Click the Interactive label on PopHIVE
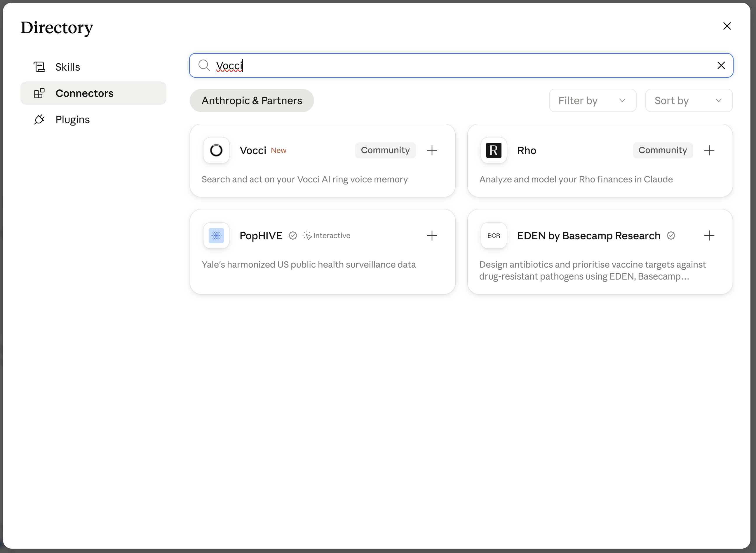 tap(332, 236)
